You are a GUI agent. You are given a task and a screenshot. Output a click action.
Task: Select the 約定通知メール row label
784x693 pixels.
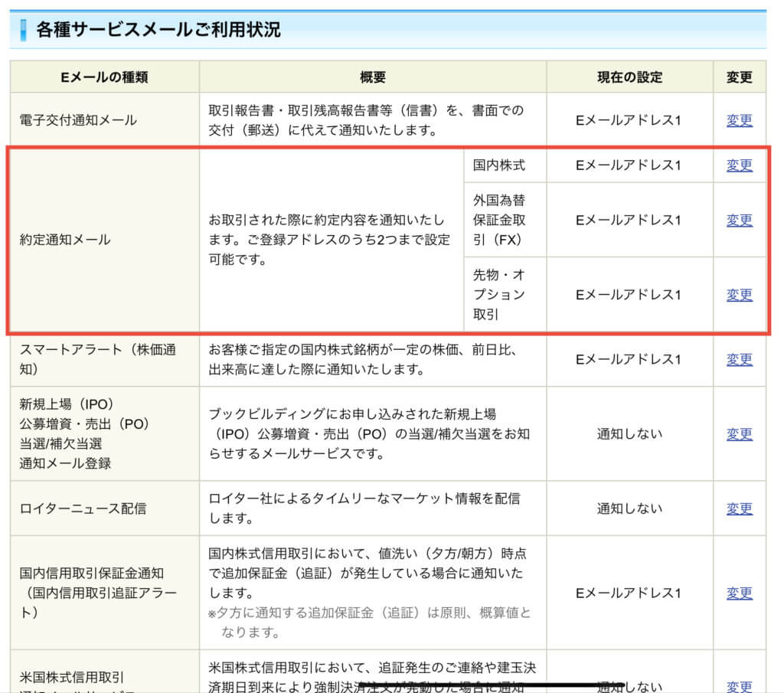[65, 240]
